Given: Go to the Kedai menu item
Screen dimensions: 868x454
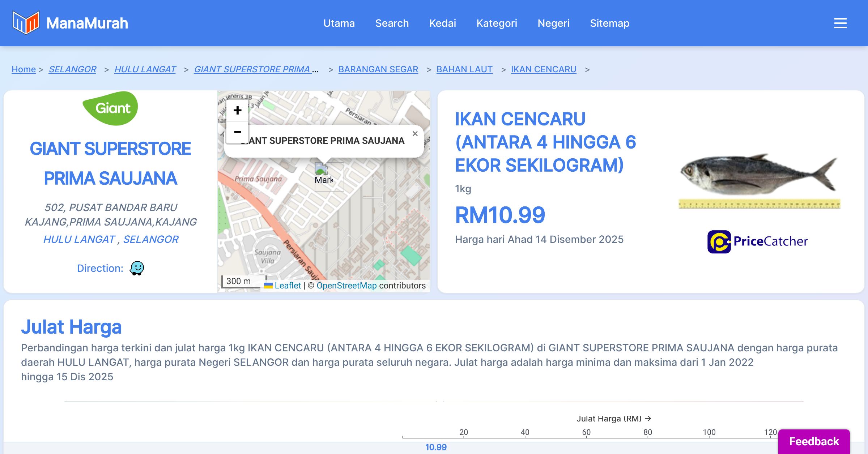Looking at the screenshot, I should click(442, 23).
